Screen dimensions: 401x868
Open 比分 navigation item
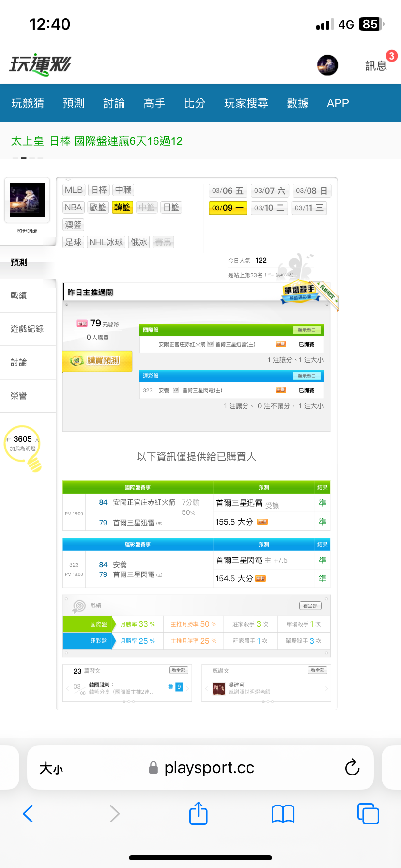(x=195, y=103)
